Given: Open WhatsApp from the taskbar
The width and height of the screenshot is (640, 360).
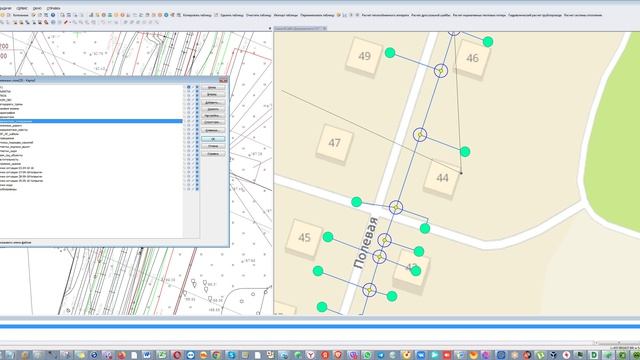Looking at the screenshot, I should pos(367,355).
